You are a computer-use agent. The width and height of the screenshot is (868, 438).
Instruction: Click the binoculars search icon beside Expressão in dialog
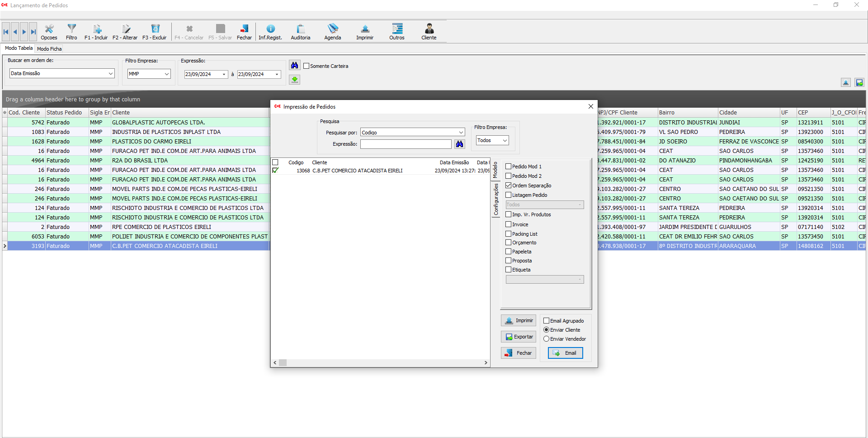coord(459,144)
